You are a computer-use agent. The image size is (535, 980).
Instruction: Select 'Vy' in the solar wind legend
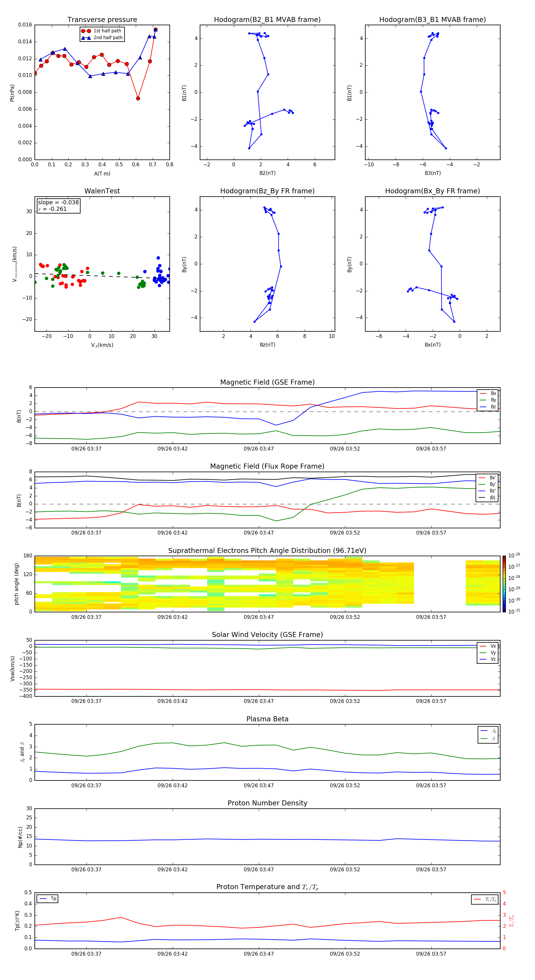[488, 652]
